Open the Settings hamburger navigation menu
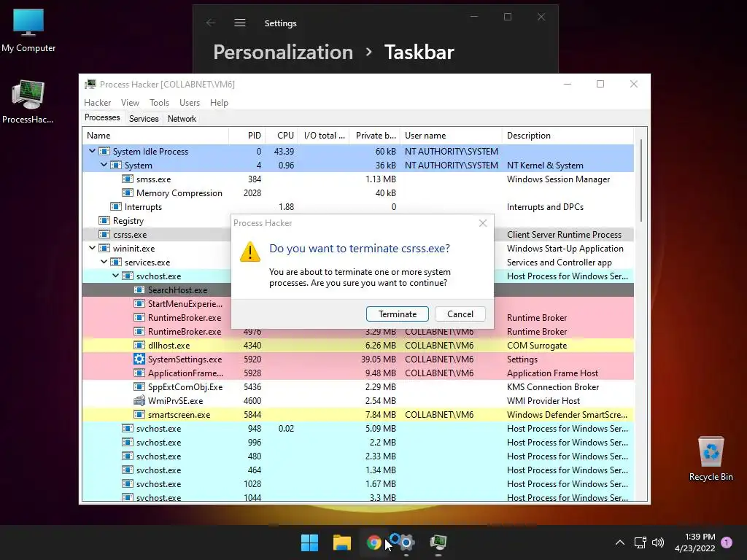Image resolution: width=747 pixels, height=560 pixels. point(240,23)
